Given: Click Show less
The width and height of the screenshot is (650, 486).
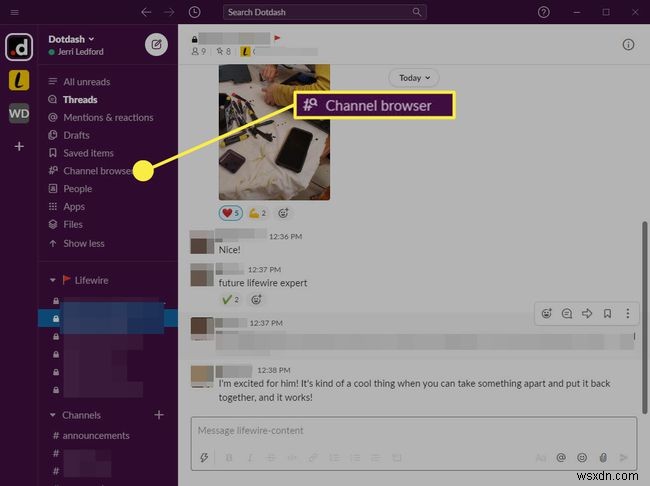Looking at the screenshot, I should 83,243.
